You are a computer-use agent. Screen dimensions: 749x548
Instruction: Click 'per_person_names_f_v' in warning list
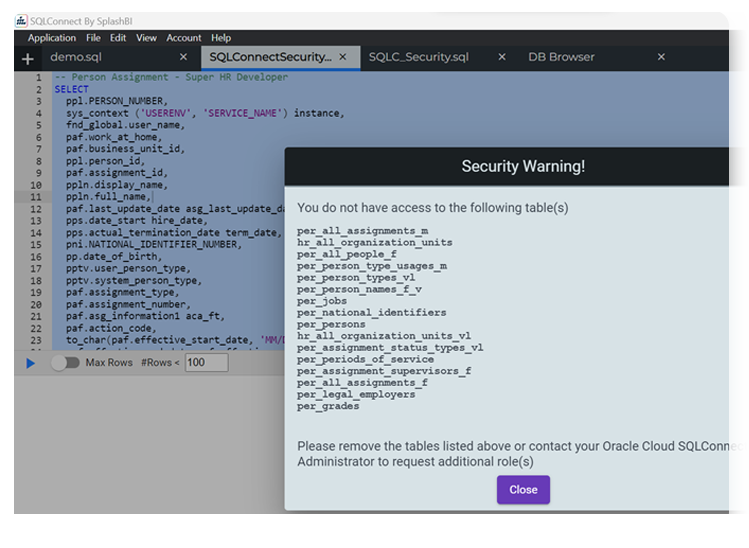coord(359,290)
